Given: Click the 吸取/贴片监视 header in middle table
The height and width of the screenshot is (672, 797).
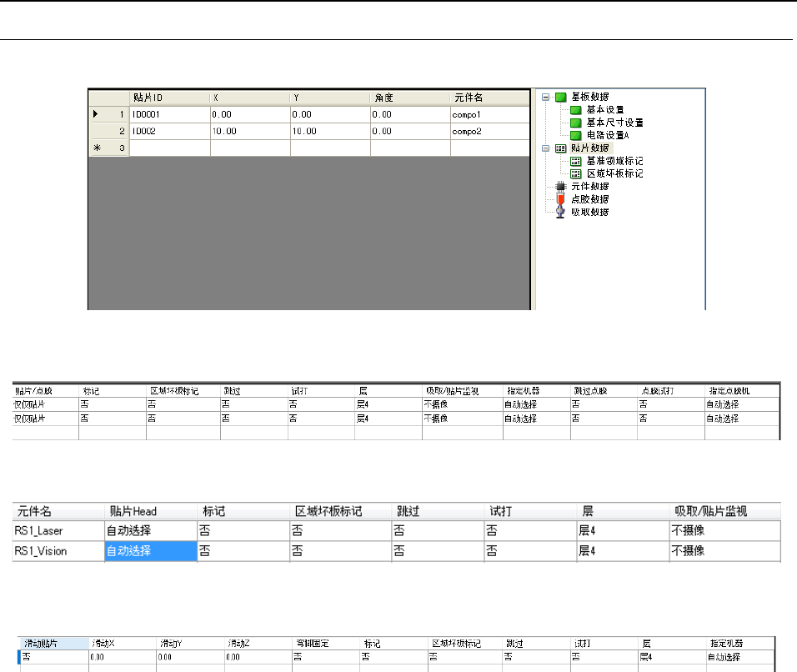Looking at the screenshot, I should pos(463,391).
